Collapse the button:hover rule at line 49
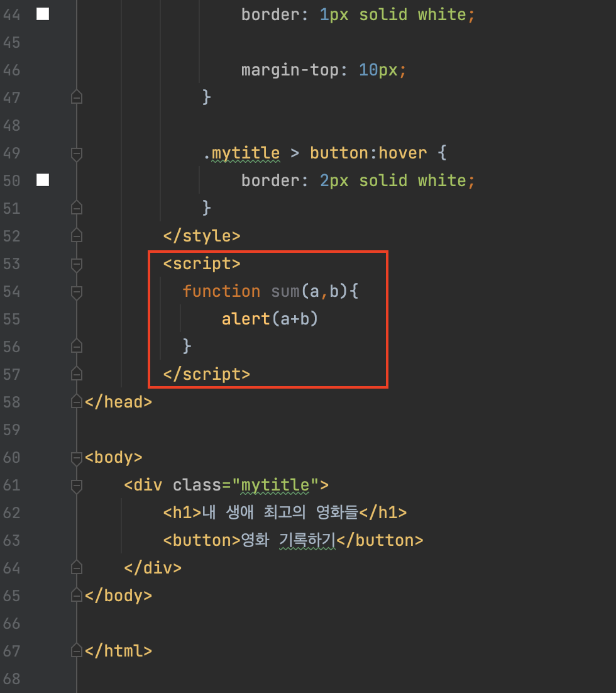Screen dimensions: 616x693 point(77,153)
